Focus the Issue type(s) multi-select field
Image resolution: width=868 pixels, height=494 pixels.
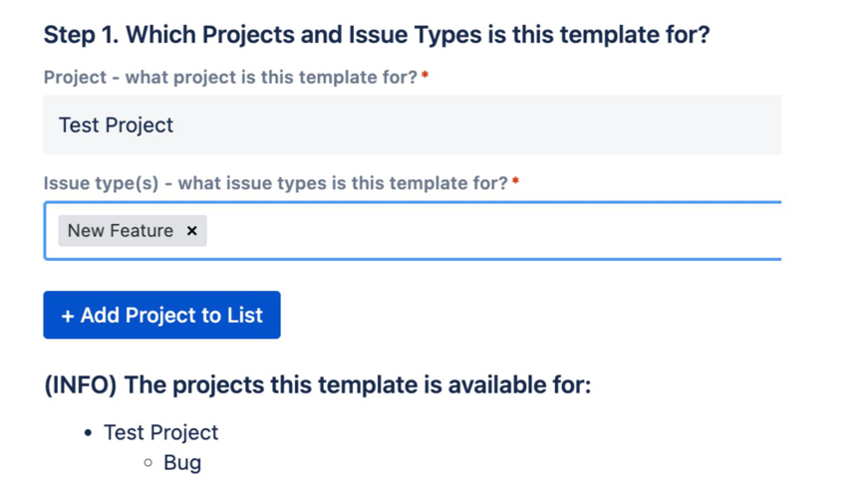point(498,231)
